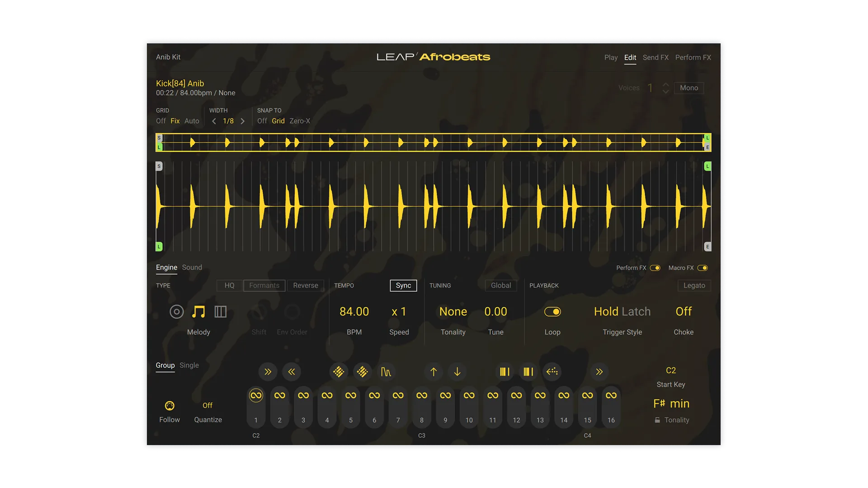The width and height of the screenshot is (868, 488).
Task: Click the pitch down arrow icon
Action: (x=458, y=372)
